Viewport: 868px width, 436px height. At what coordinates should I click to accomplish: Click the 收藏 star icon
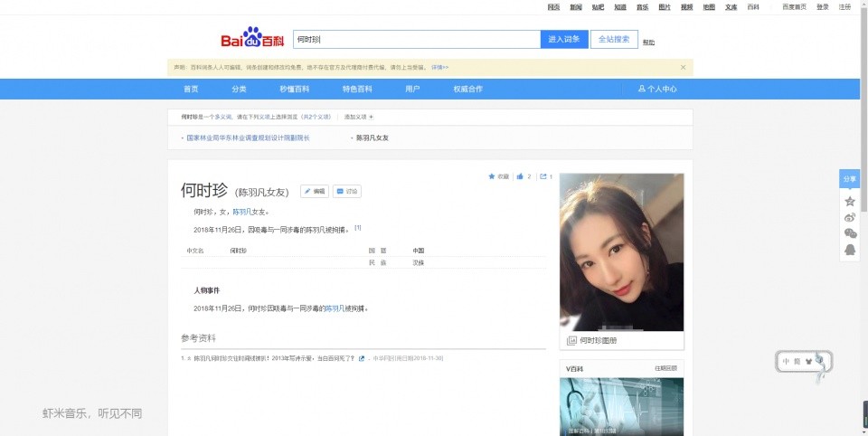[492, 176]
